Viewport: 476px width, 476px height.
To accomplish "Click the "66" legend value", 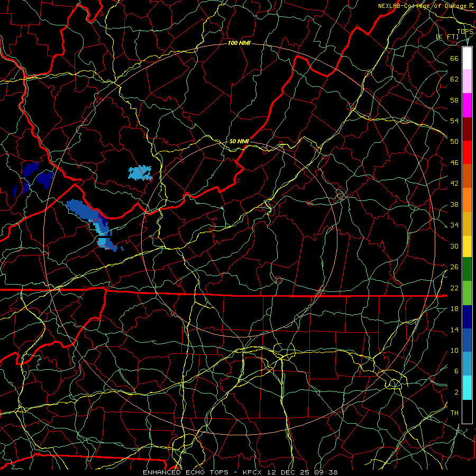I will pos(454,58).
